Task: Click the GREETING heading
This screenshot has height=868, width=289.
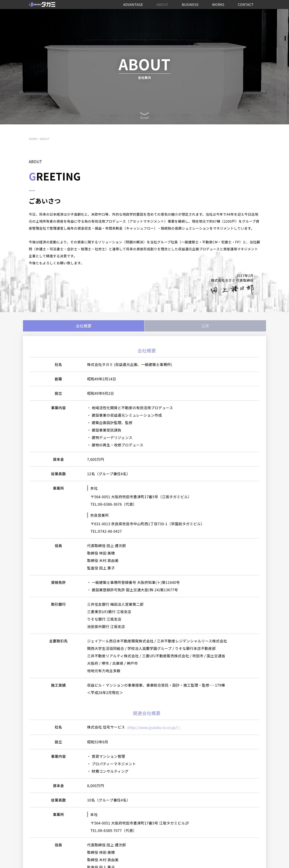Action: click(54, 177)
